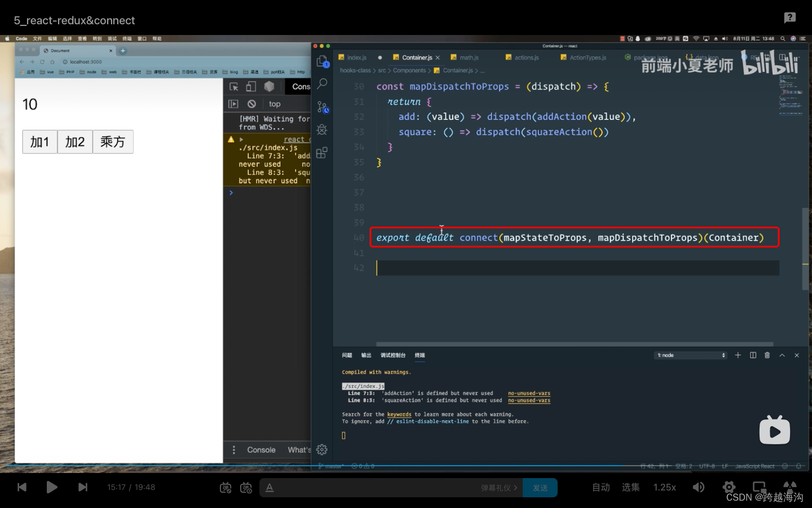812x508 pixels.
Task: Change the 1.25x playback speed
Action: click(x=664, y=487)
